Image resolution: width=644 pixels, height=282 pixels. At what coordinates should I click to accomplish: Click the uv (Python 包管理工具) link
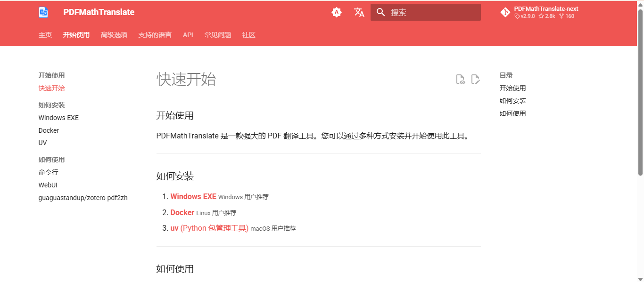coord(209,228)
